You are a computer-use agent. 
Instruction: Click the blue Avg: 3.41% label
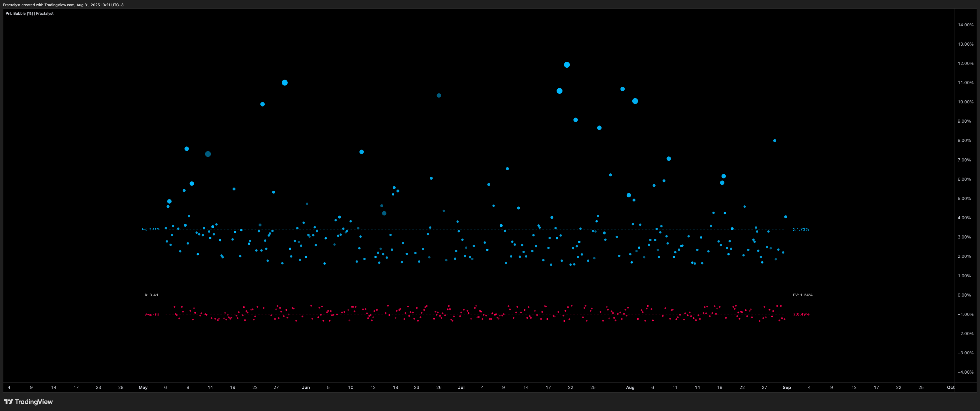151,229
